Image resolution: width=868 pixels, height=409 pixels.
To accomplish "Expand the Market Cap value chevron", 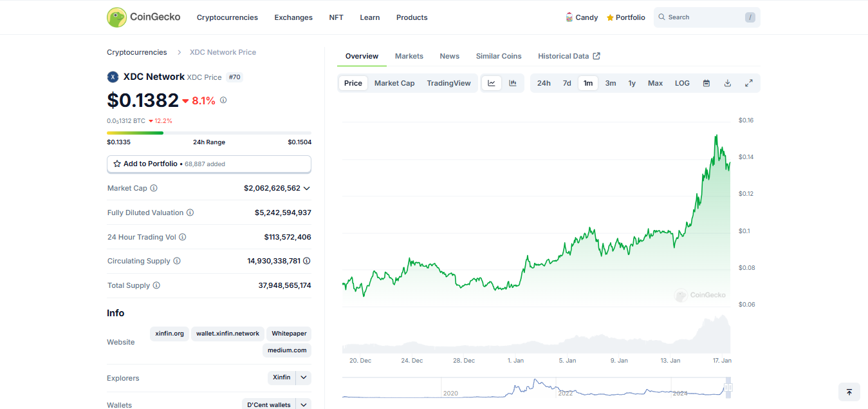I will [x=307, y=188].
